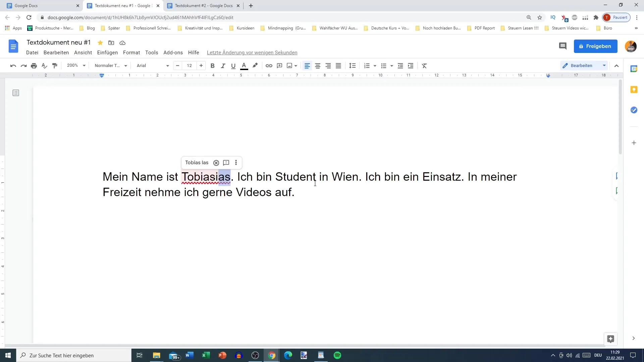644x362 pixels.
Task: Click the text highlight color icon
Action: coord(255,65)
